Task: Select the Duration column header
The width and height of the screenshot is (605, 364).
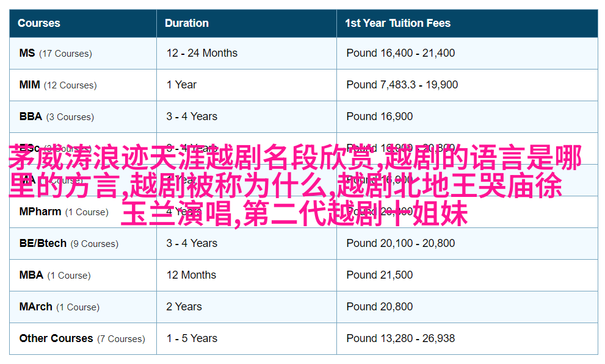Action: pos(187,23)
